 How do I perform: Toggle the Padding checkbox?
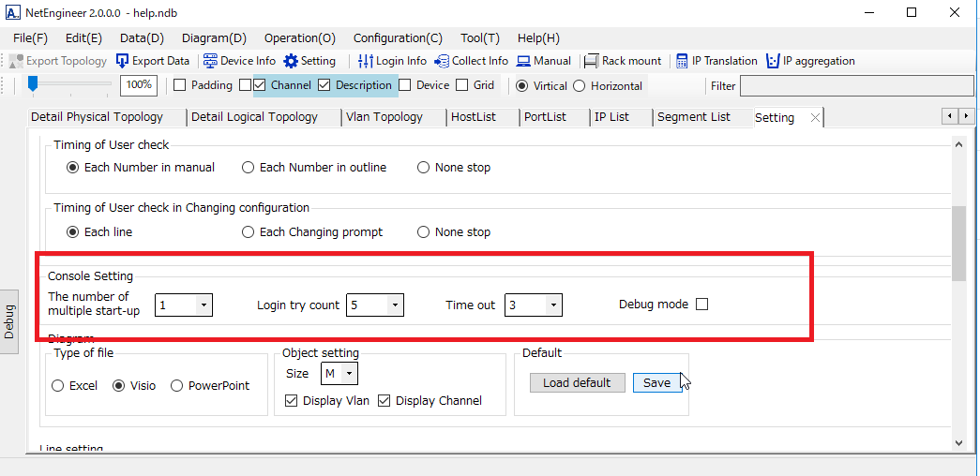(180, 85)
